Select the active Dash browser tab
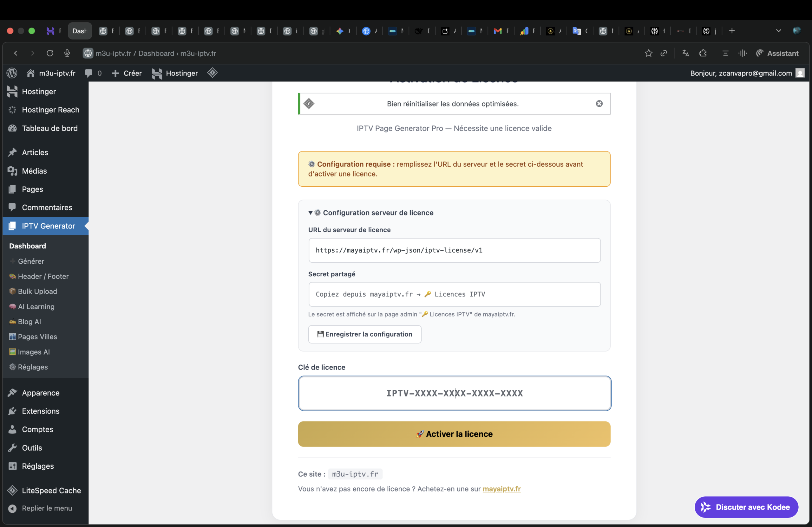The height and width of the screenshot is (527, 812). (80, 31)
